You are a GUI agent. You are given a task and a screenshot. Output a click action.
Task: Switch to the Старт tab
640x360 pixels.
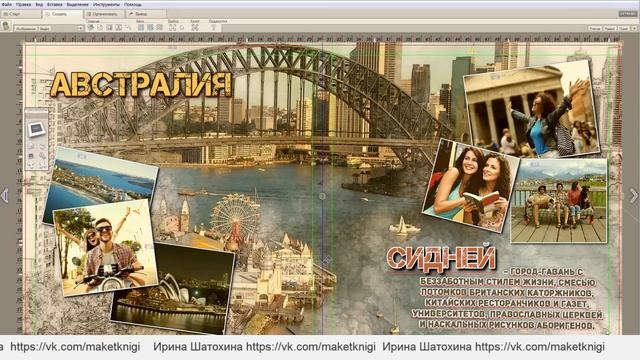[21, 14]
